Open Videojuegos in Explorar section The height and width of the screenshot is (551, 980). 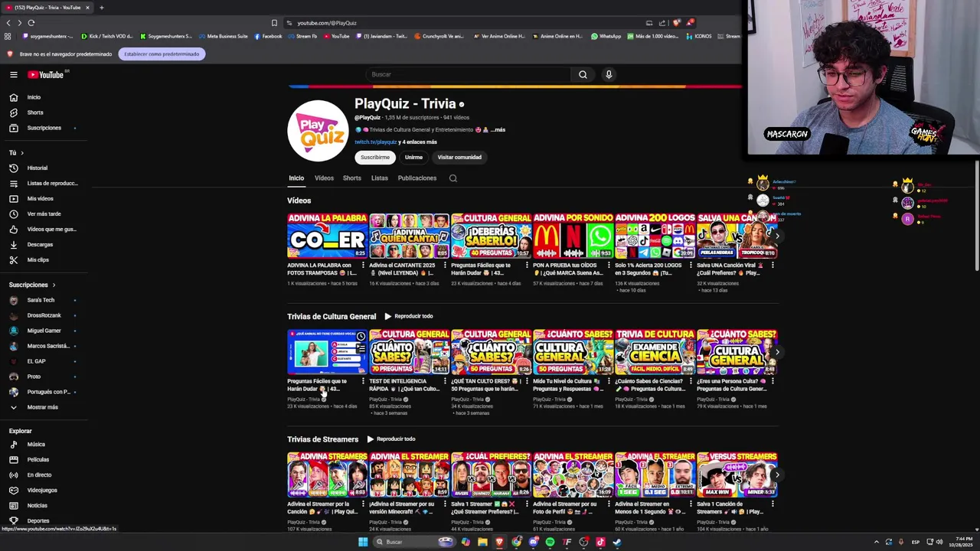point(44,490)
